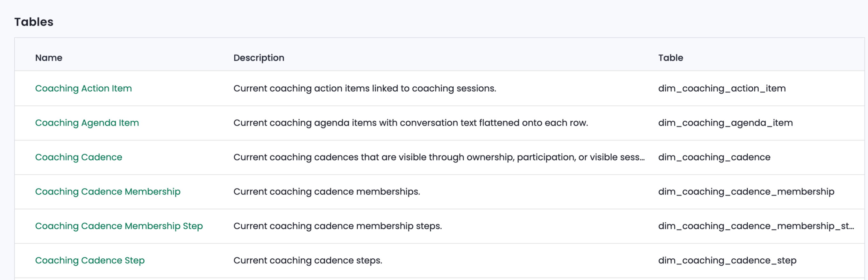
Task: Select the dim_coaching_action_item table name
Action: point(722,88)
